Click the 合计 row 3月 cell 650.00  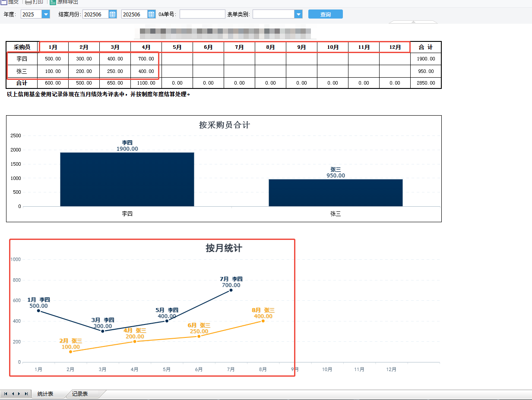[x=115, y=83]
